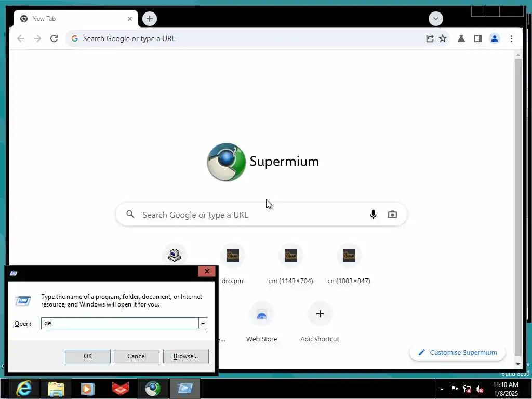Viewport: 532px width, 399px height.
Task: Click OK in the Run dialog
Action: [x=87, y=356]
